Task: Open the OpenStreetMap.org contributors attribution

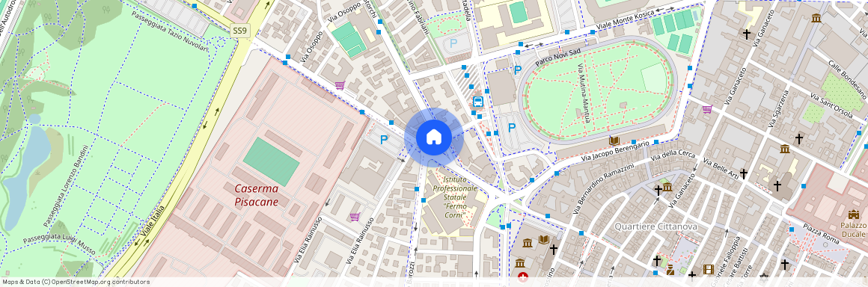Action: [100, 282]
